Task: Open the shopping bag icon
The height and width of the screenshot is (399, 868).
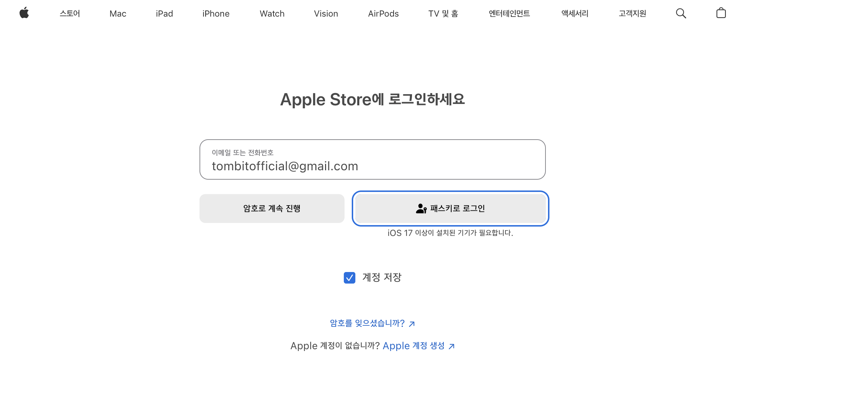Action: pos(721,13)
